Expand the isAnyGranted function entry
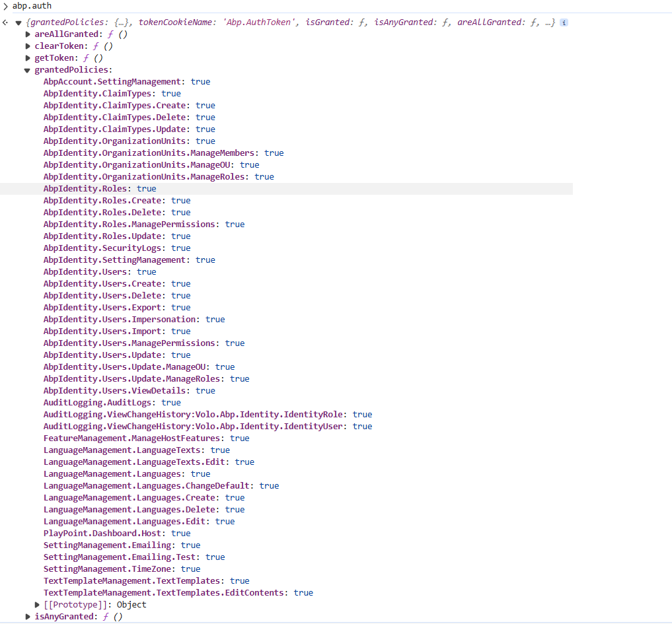This screenshot has width=672, height=624. point(28,617)
